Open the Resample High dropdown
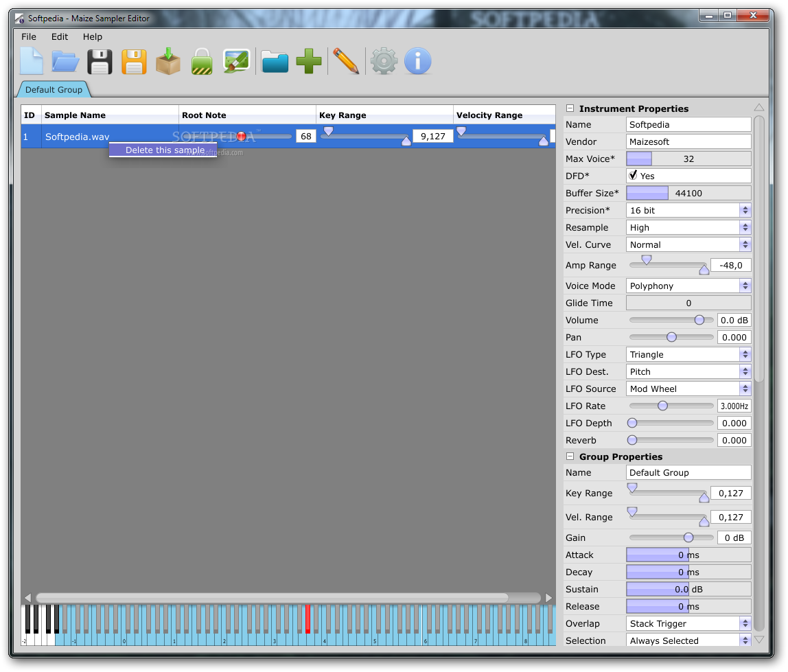The width and height of the screenshot is (788, 672). pyautogui.click(x=688, y=227)
